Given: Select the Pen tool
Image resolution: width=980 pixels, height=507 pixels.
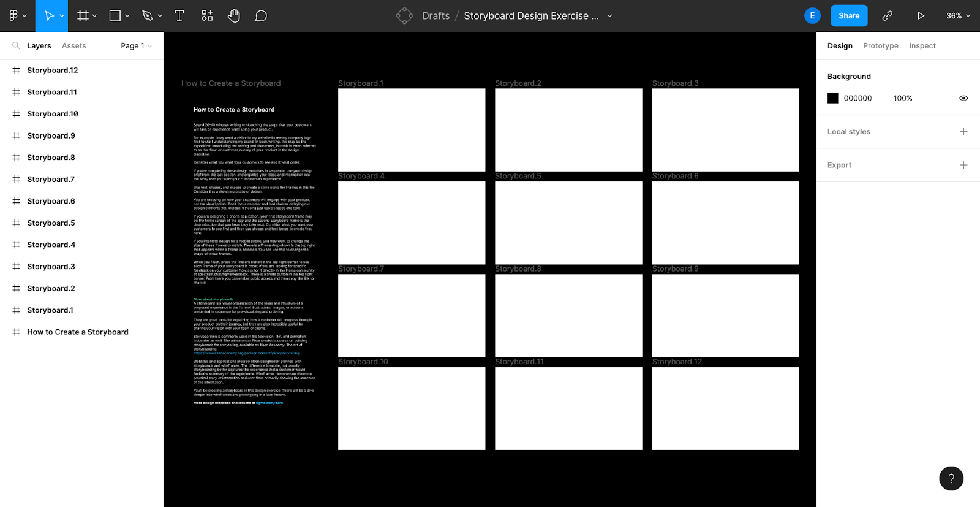Looking at the screenshot, I should (x=147, y=16).
